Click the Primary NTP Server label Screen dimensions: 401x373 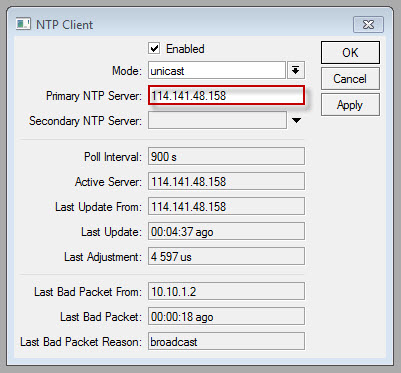point(94,96)
